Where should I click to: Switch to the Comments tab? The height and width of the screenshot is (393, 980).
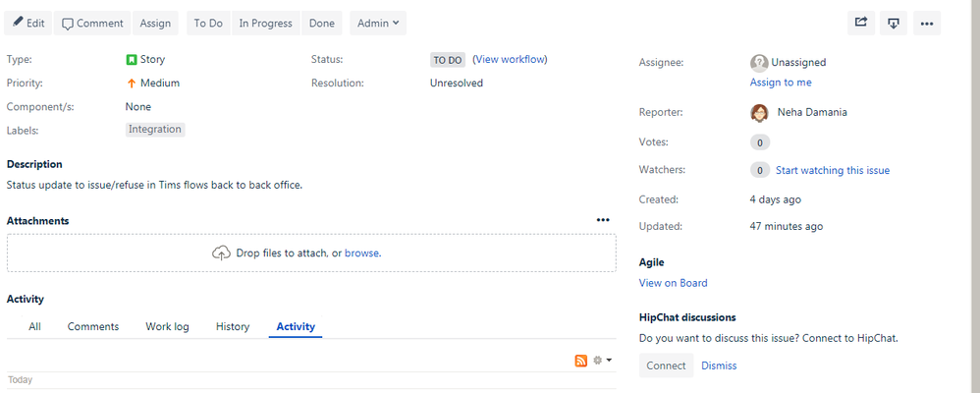[x=93, y=326]
